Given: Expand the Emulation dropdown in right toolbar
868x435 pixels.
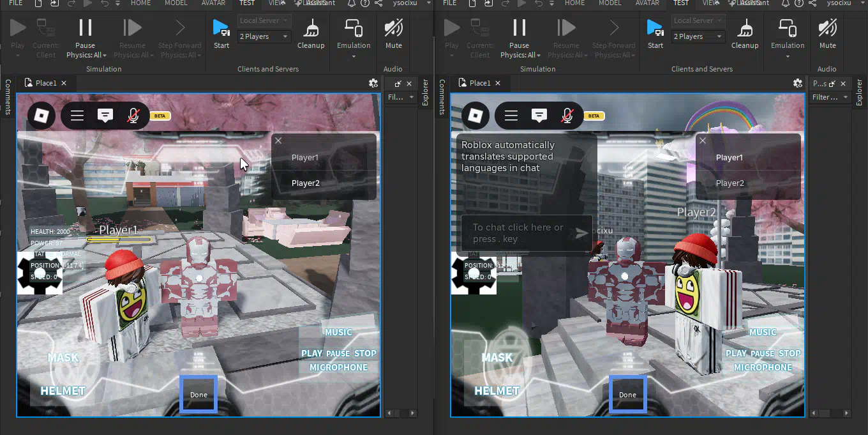Looking at the screenshot, I should (788, 38).
